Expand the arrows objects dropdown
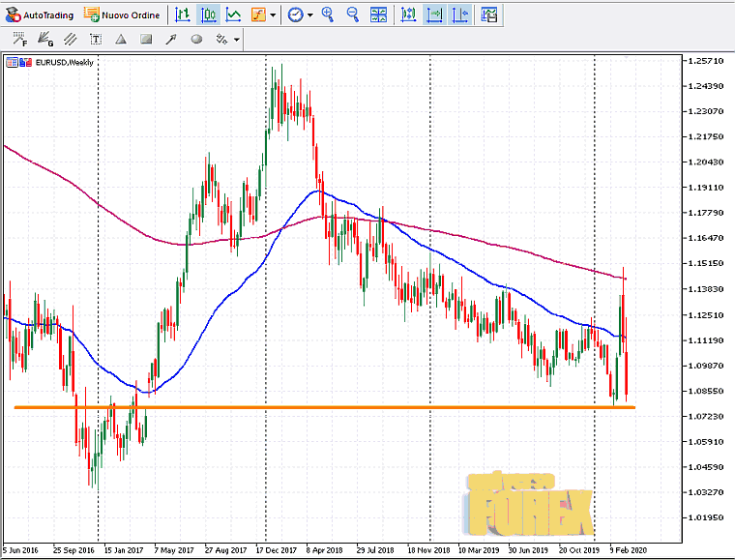 236,41
